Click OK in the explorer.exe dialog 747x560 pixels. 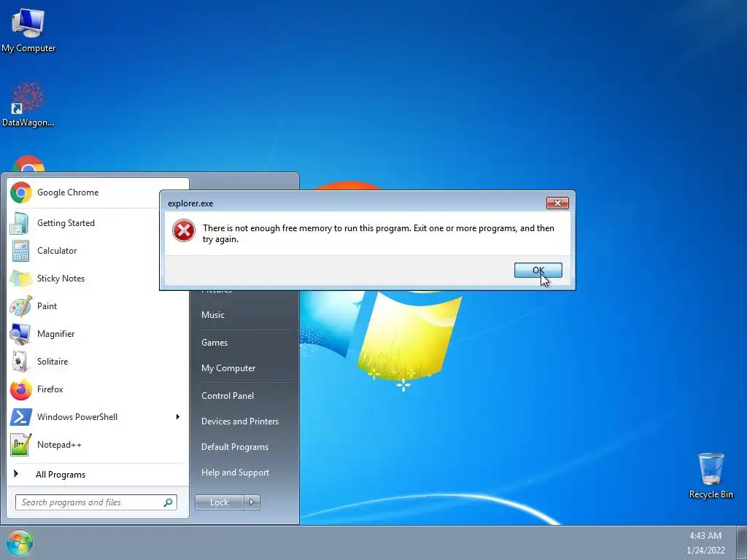coord(538,270)
